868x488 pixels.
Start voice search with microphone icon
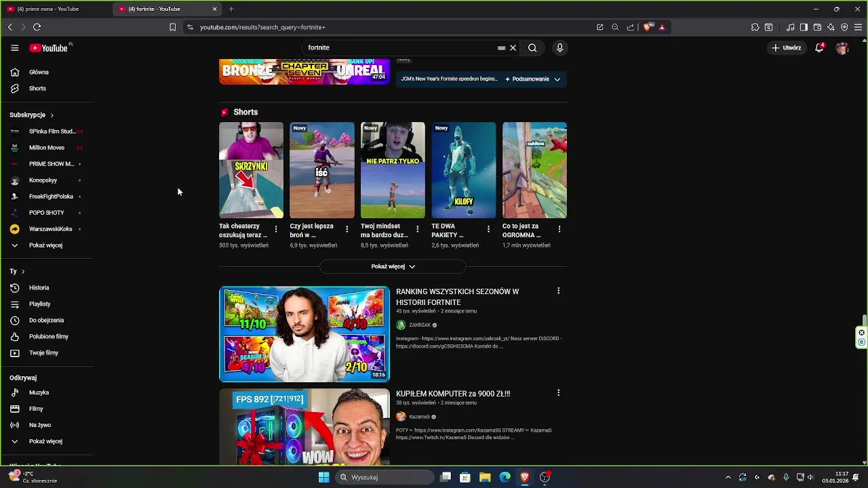[559, 48]
